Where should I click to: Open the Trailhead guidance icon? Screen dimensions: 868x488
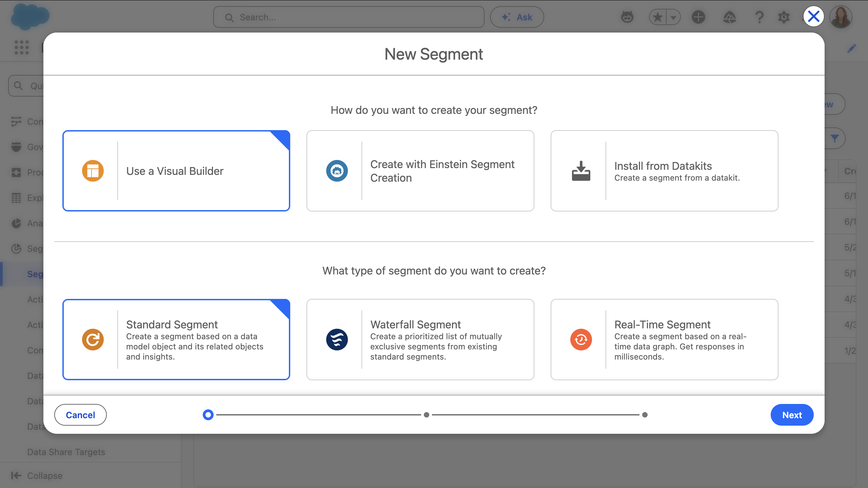730,17
